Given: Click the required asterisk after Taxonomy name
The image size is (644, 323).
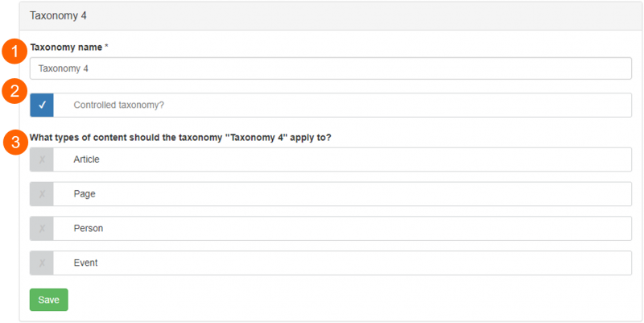Looking at the screenshot, I should click(106, 47).
